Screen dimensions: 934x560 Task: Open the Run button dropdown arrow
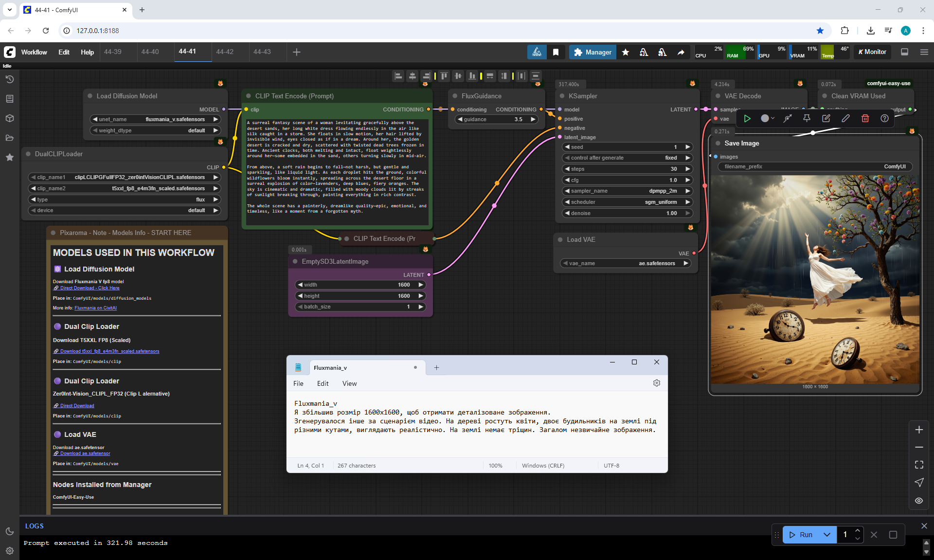click(x=826, y=535)
